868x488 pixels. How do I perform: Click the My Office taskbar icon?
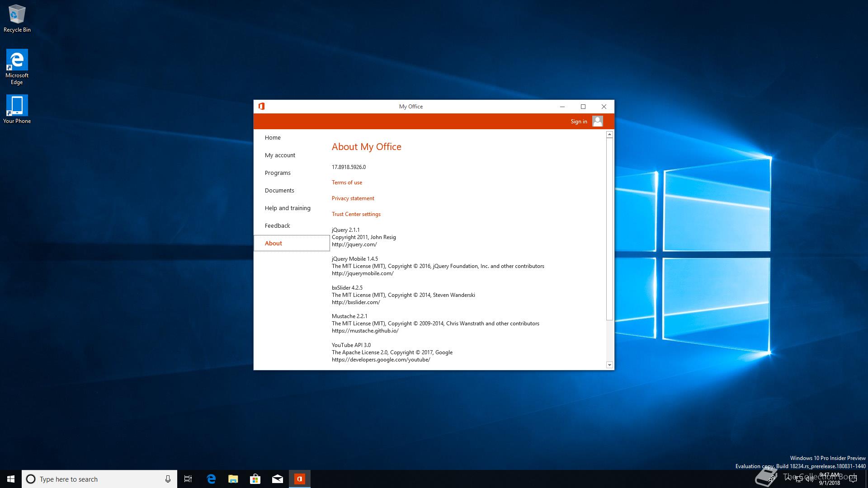coord(300,479)
